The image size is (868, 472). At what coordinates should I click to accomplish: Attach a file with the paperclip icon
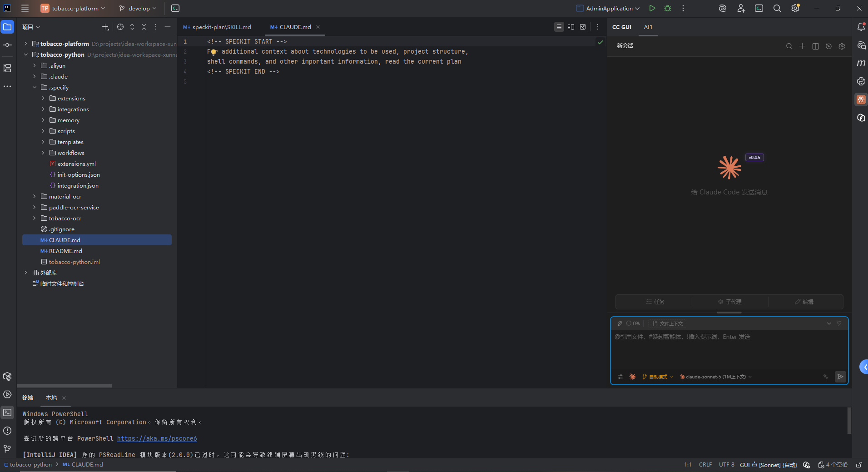point(620,323)
